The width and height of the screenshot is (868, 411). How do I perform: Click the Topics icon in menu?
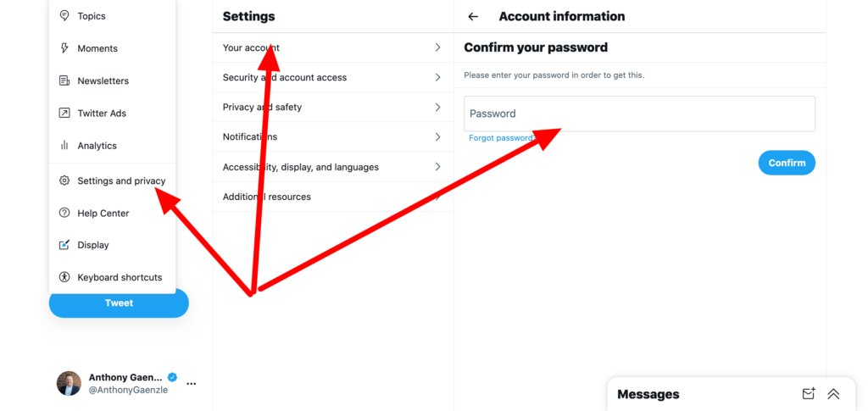pos(64,16)
